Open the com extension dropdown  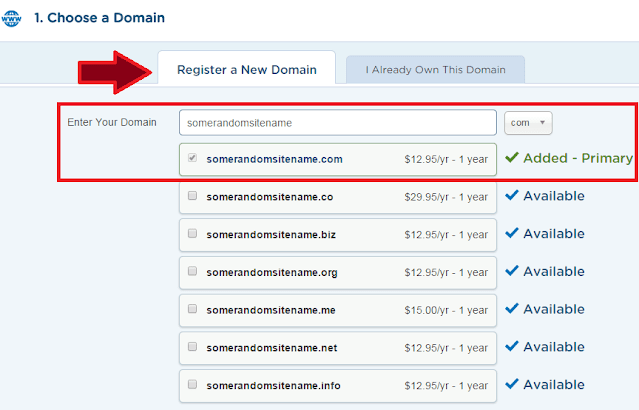[x=528, y=123]
